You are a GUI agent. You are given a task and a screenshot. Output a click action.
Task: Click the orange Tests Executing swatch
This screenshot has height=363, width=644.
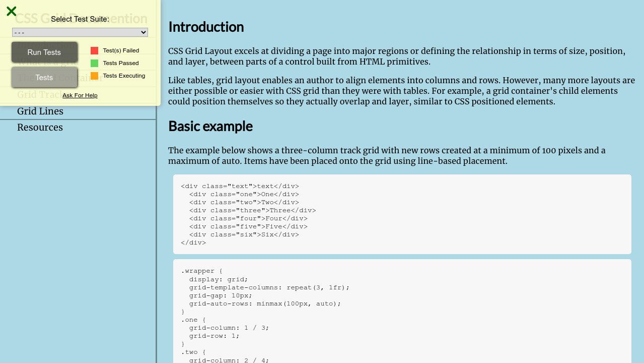click(94, 76)
